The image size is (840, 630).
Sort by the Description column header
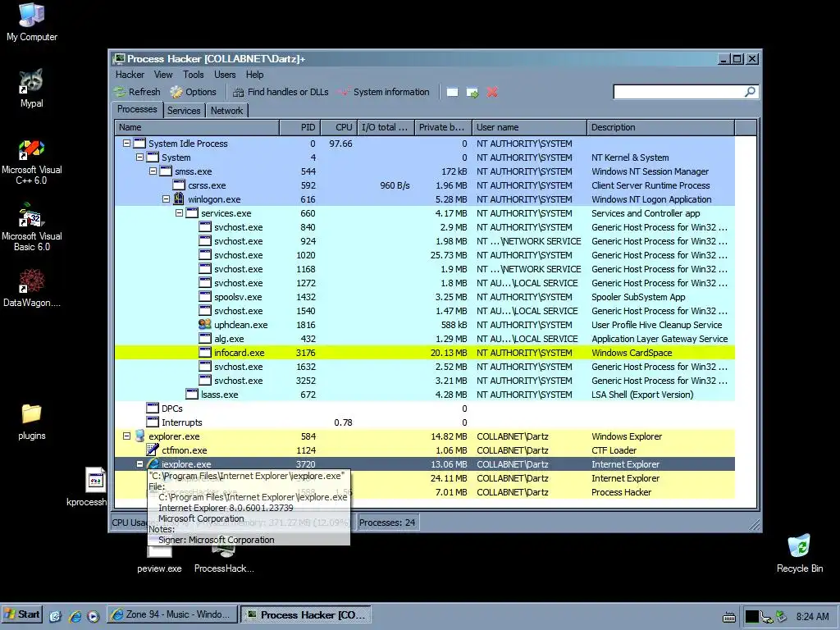(660, 127)
